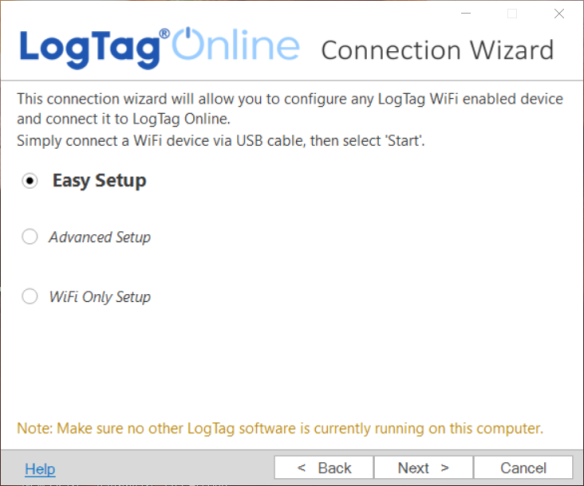Click the power symbol in the Online logo
This screenshot has height=486, width=584.
pos(188,43)
